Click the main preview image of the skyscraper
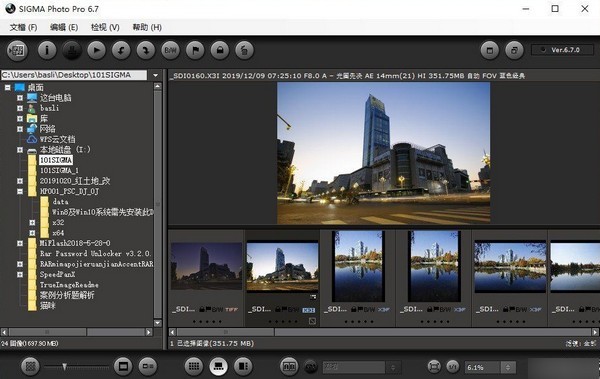This screenshot has height=379, width=600. coord(383,153)
